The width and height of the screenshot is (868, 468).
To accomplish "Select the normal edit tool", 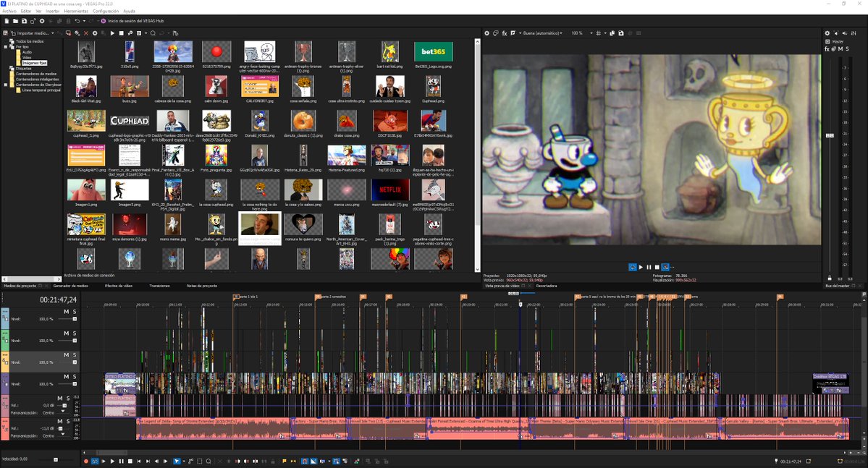I will [x=177, y=461].
